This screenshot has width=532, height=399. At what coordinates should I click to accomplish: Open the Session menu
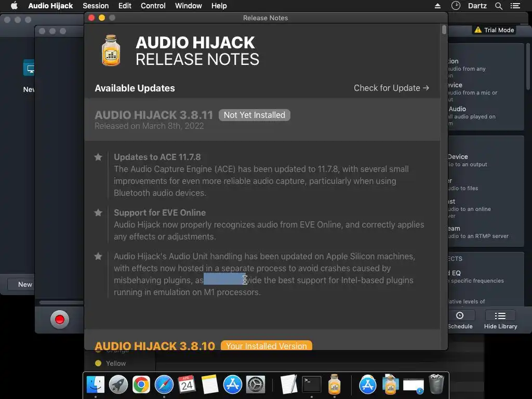coord(96,6)
